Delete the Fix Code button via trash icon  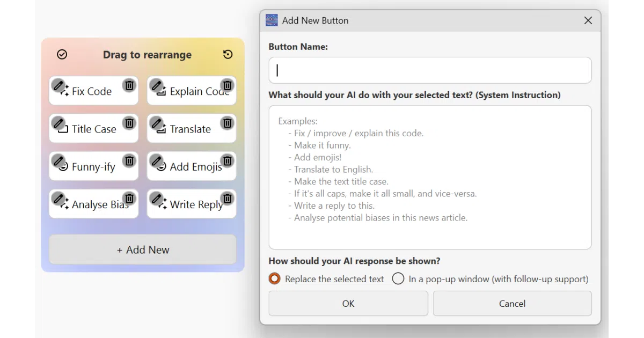click(129, 85)
